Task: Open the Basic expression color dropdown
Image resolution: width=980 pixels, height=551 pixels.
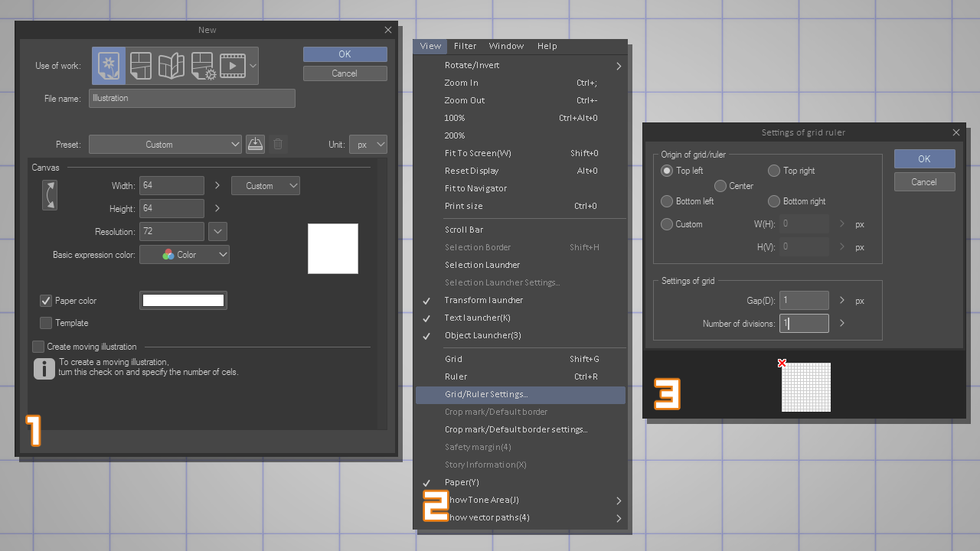Action: [185, 255]
